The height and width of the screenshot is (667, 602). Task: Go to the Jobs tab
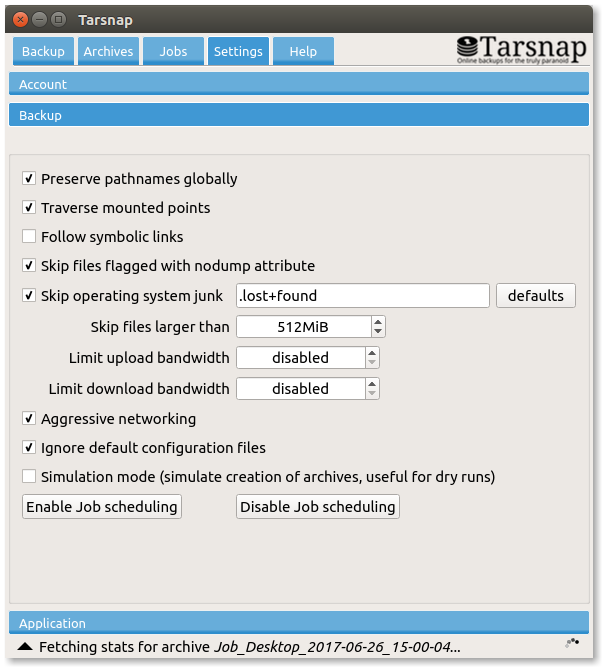[x=173, y=51]
